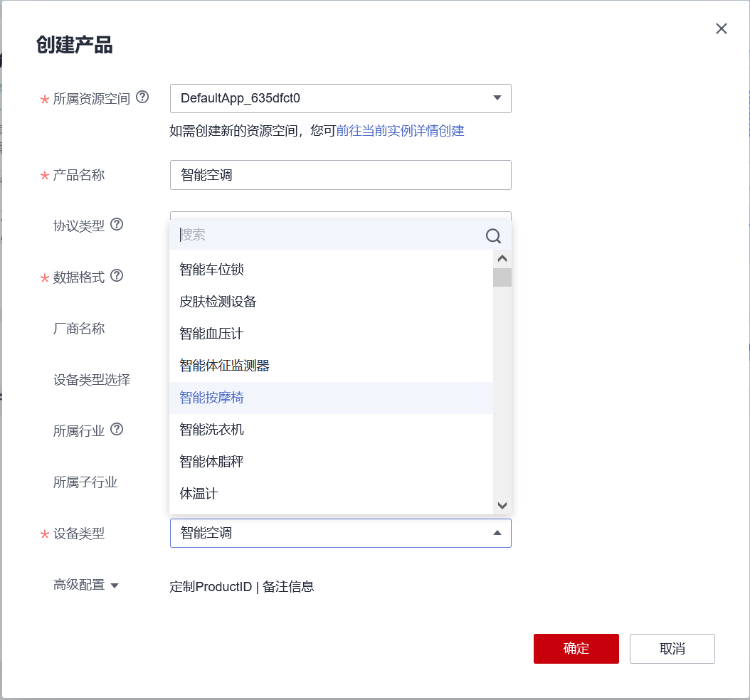Click the scrollbar up arrow in the list

tap(502, 258)
